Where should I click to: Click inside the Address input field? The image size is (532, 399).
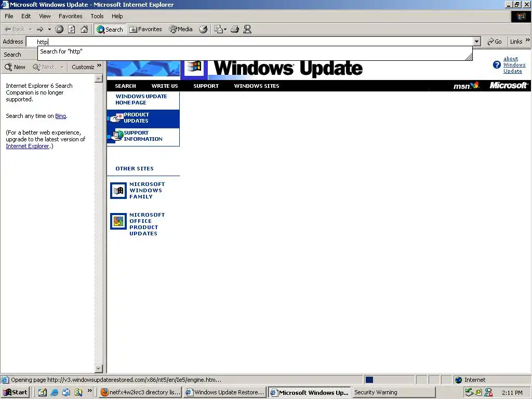[x=250, y=42]
